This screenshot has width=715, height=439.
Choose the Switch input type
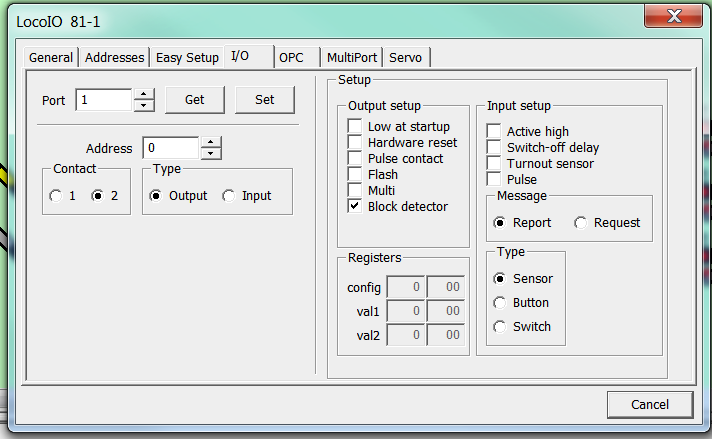coord(500,327)
